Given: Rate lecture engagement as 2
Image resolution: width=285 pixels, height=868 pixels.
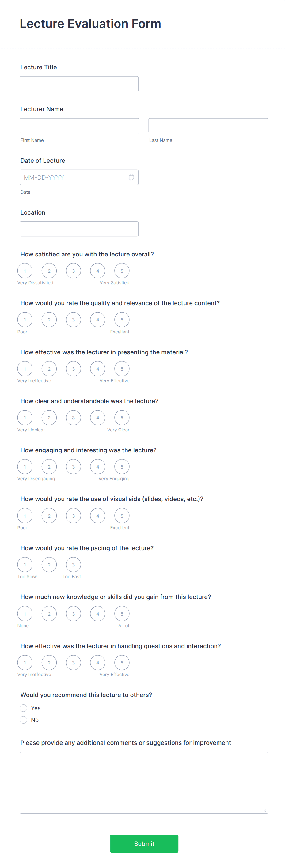Looking at the screenshot, I should pos(49,467).
